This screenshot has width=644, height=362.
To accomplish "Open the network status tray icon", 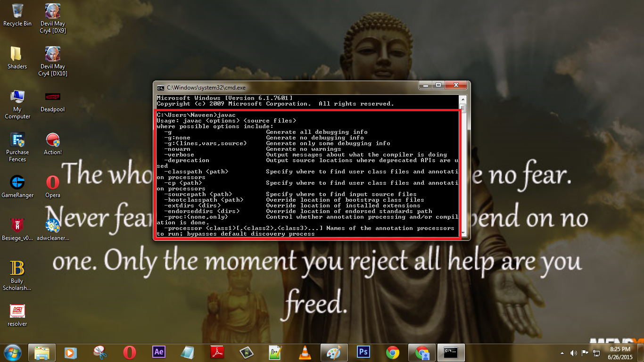I will coord(597,353).
